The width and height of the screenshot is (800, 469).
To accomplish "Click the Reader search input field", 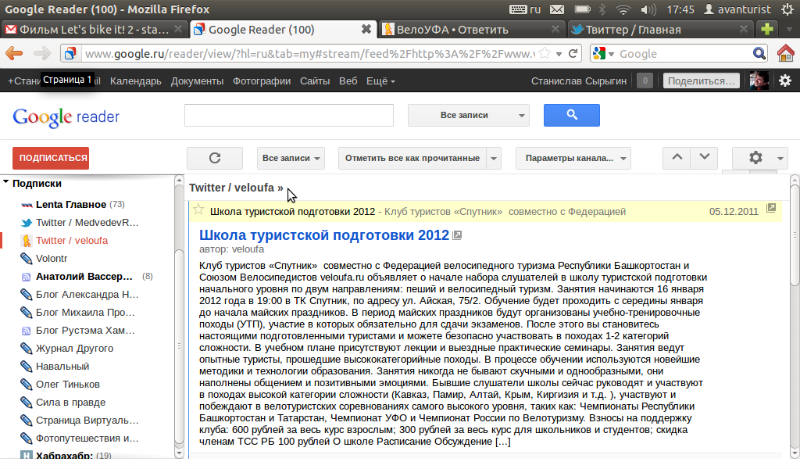I will point(289,115).
